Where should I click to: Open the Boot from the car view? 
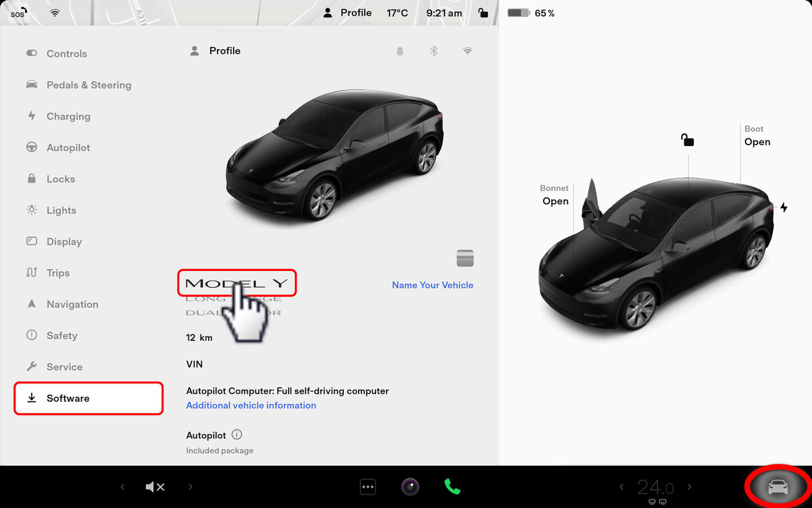[x=757, y=142]
